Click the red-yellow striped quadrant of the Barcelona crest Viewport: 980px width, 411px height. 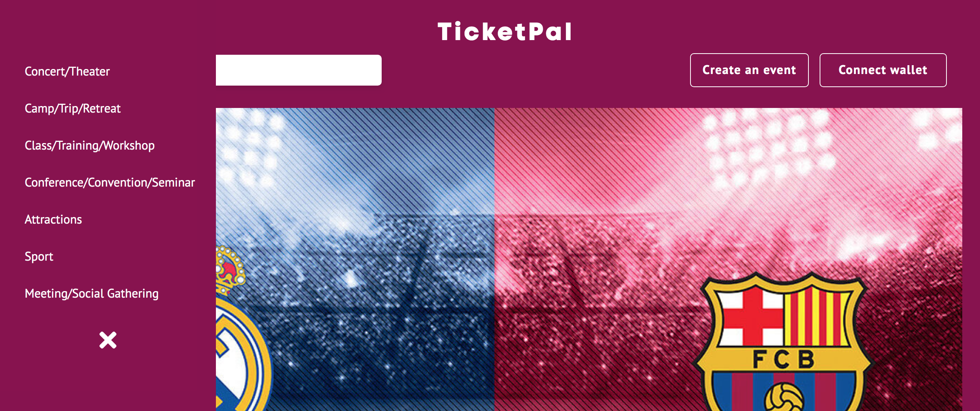coord(817,317)
